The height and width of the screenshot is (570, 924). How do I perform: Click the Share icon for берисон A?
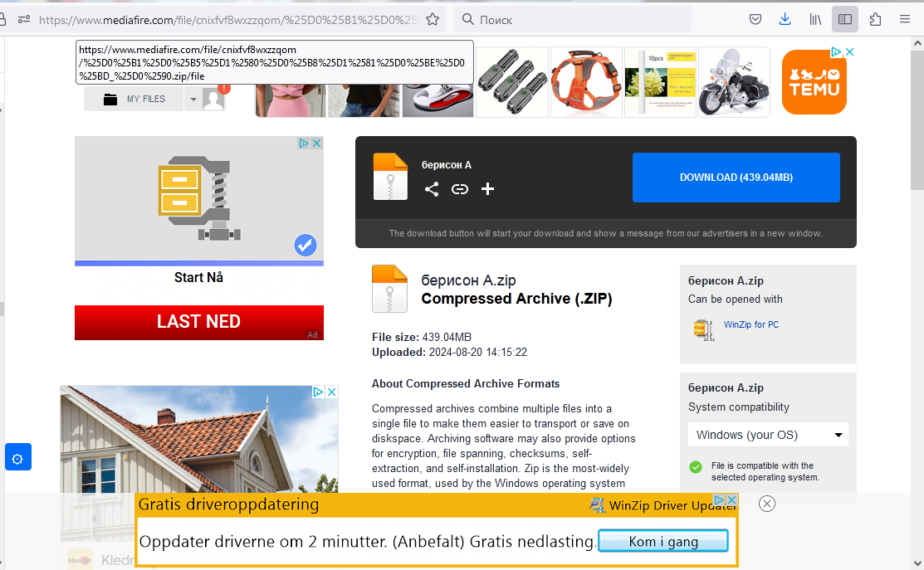coord(432,189)
